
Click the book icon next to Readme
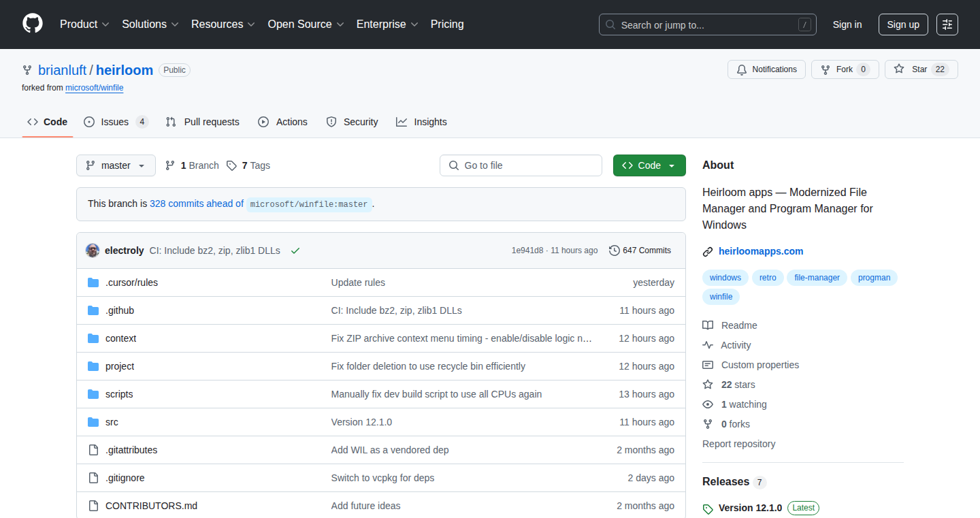click(x=708, y=325)
